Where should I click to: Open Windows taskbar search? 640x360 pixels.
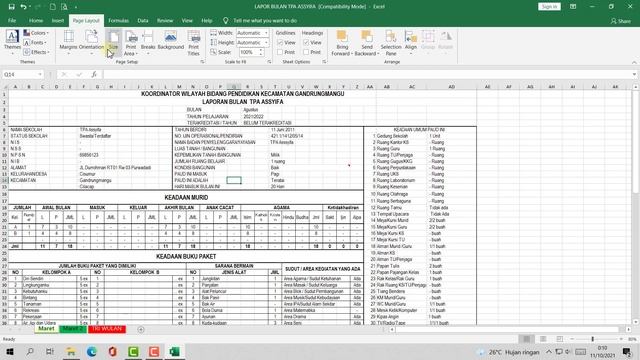click(x=30, y=352)
